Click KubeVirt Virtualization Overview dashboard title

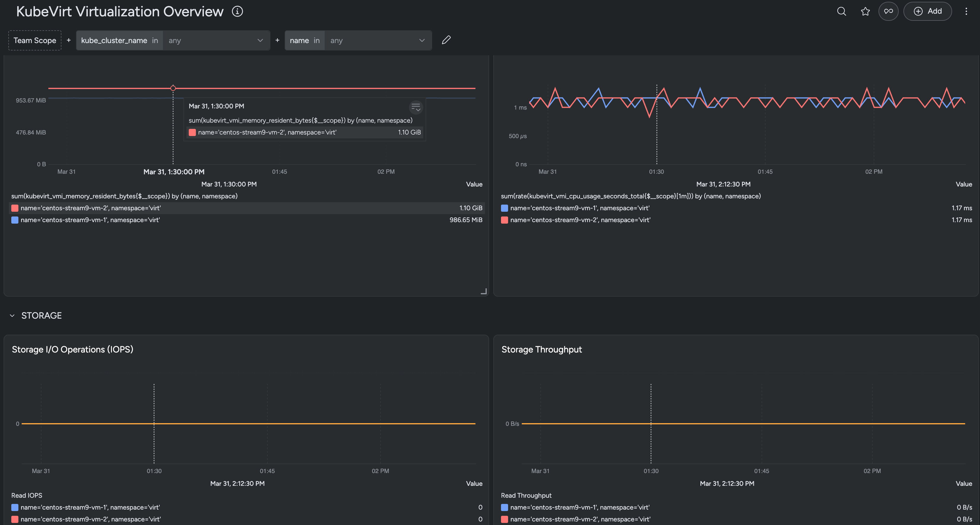coord(120,11)
